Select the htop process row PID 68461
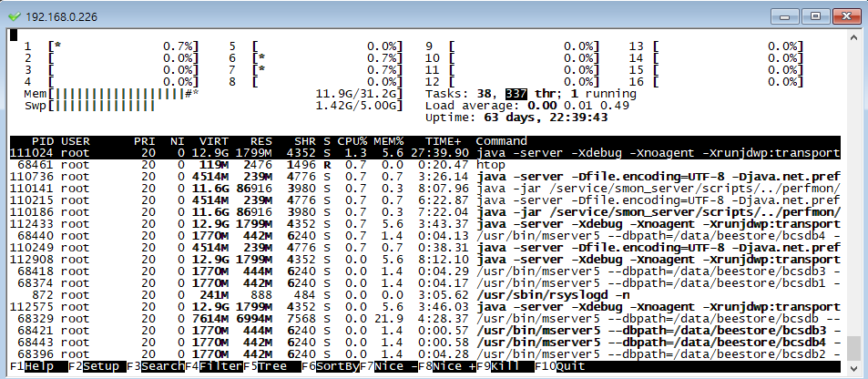Screen dimensions: 868x379 pyautogui.click(x=425, y=165)
